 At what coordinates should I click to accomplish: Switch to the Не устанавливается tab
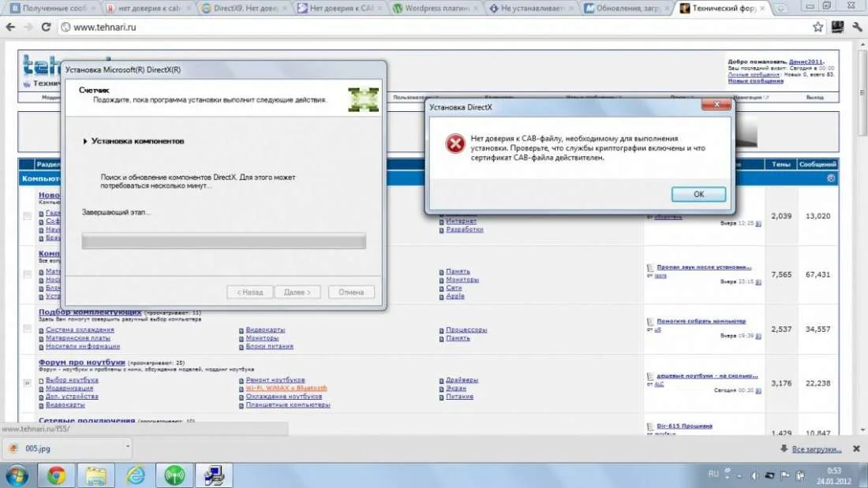click(531, 9)
